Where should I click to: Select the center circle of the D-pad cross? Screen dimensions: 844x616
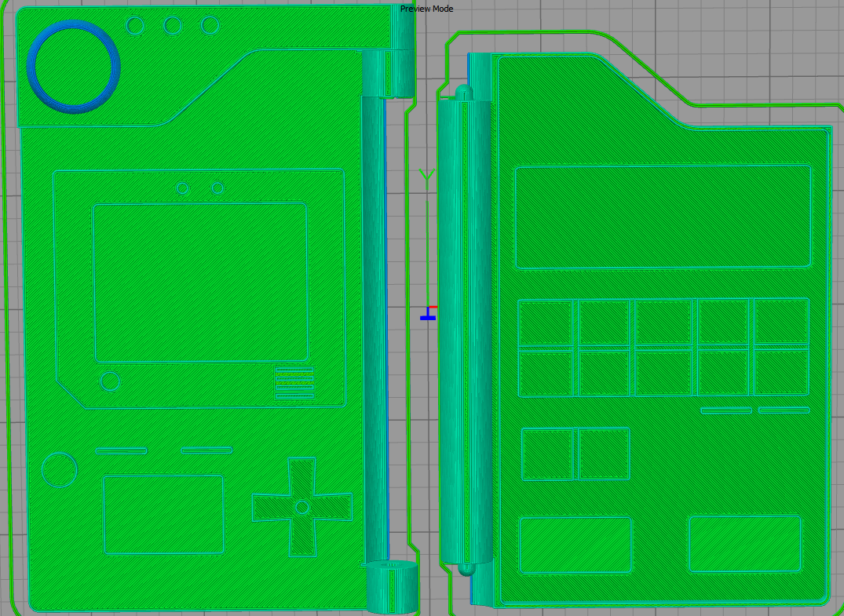(301, 508)
